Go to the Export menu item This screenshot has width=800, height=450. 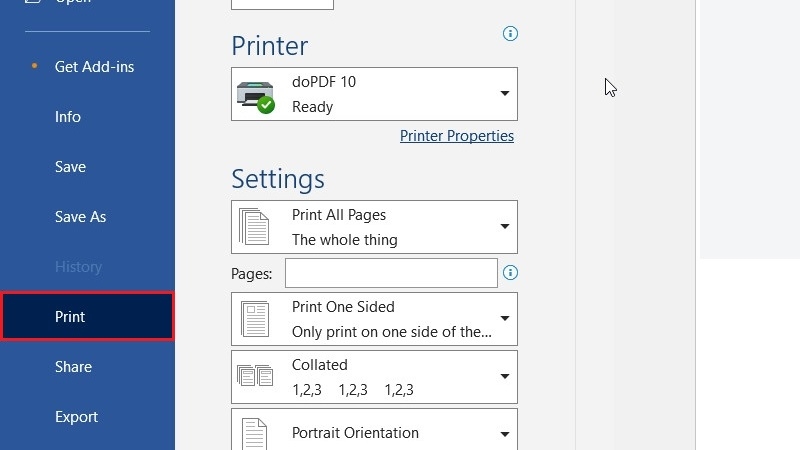tap(77, 417)
